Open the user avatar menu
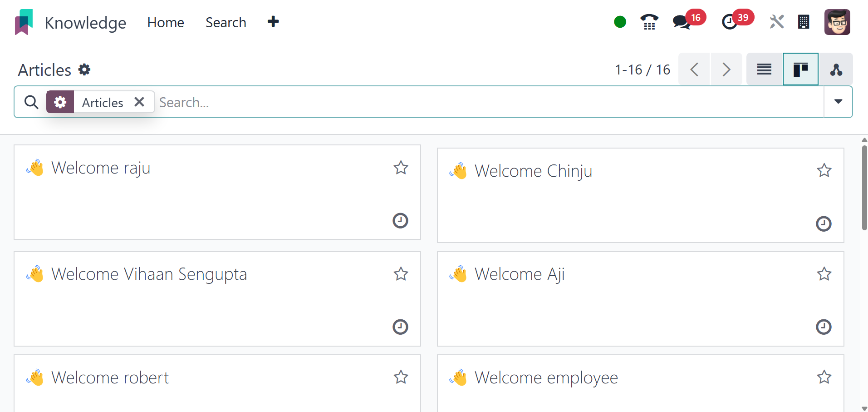This screenshot has height=412, width=868. [x=837, y=22]
